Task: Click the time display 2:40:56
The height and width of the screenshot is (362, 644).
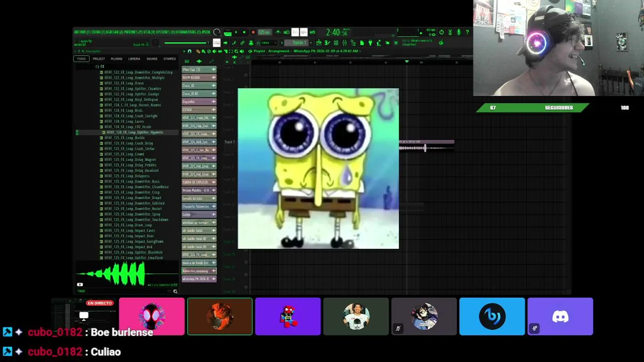Action: (x=338, y=32)
